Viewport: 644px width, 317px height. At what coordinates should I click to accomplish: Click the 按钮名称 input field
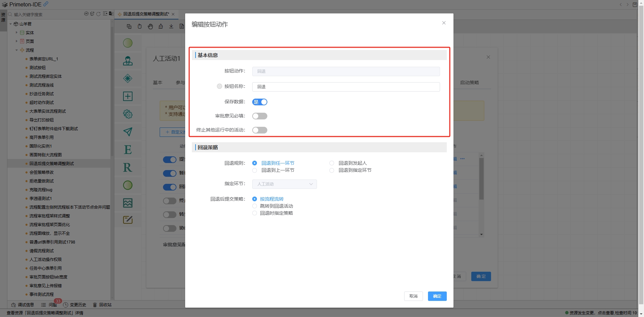(346, 87)
